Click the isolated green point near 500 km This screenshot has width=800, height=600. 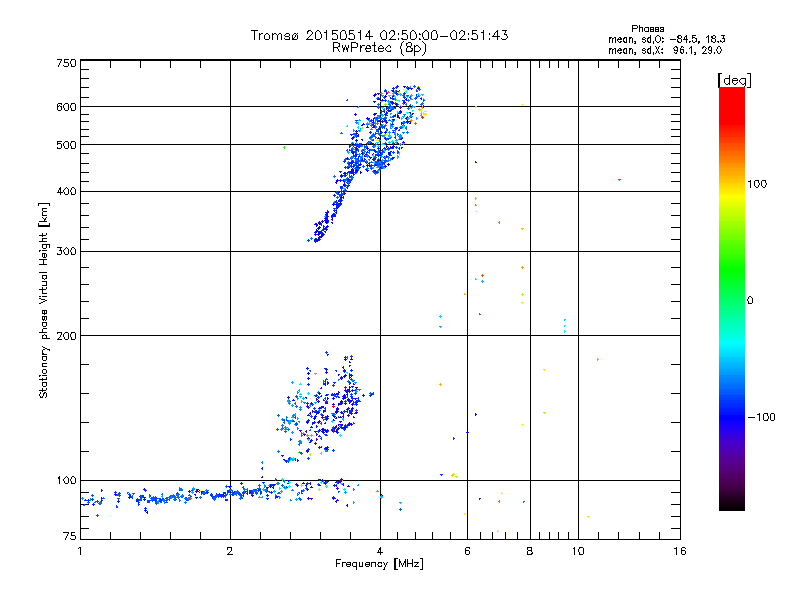[284, 147]
